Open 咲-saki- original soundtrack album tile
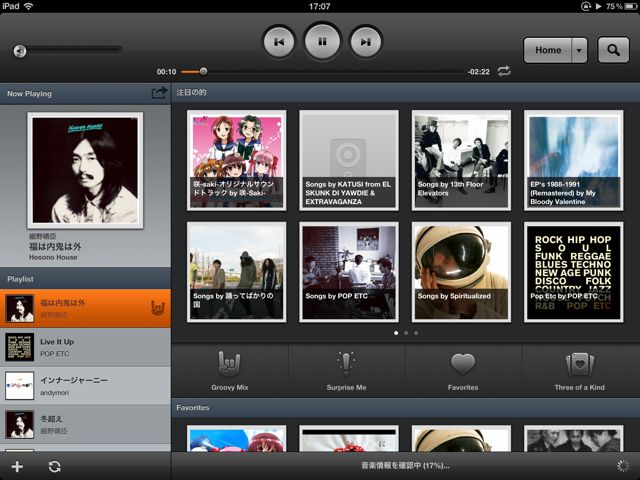The image size is (640, 480). coord(237,160)
